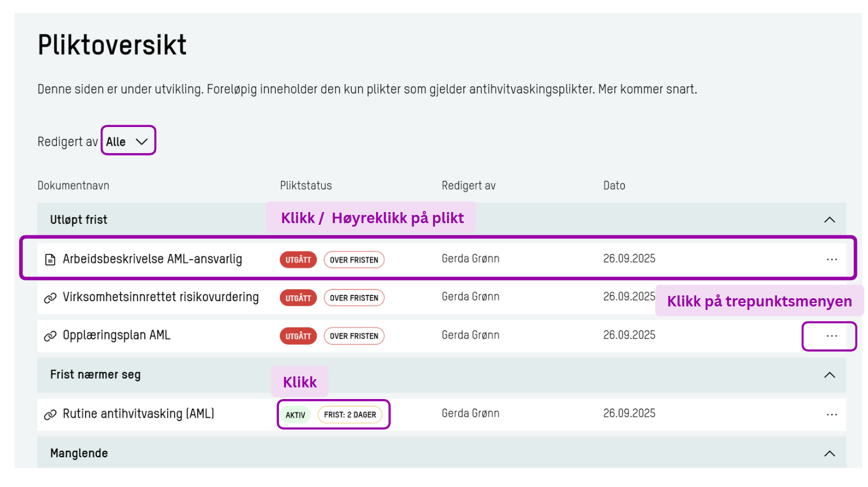Click the link icon beside Opplæringsplan AML

pyautogui.click(x=50, y=336)
